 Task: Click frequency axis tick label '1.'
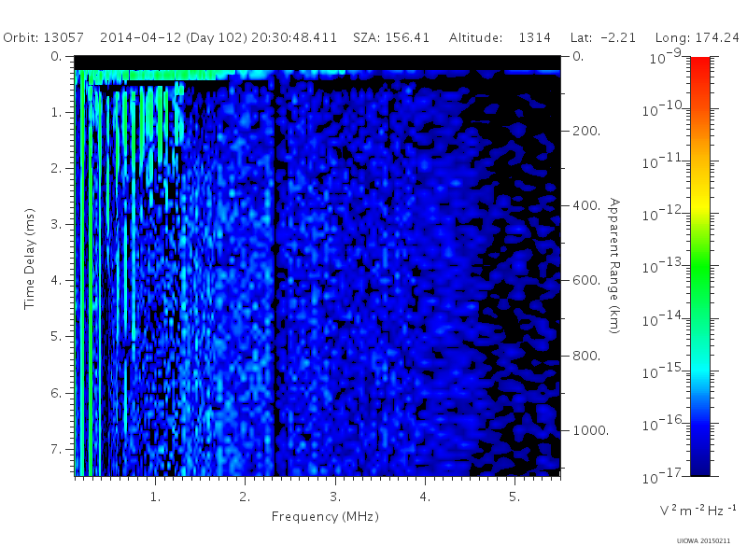(155, 497)
